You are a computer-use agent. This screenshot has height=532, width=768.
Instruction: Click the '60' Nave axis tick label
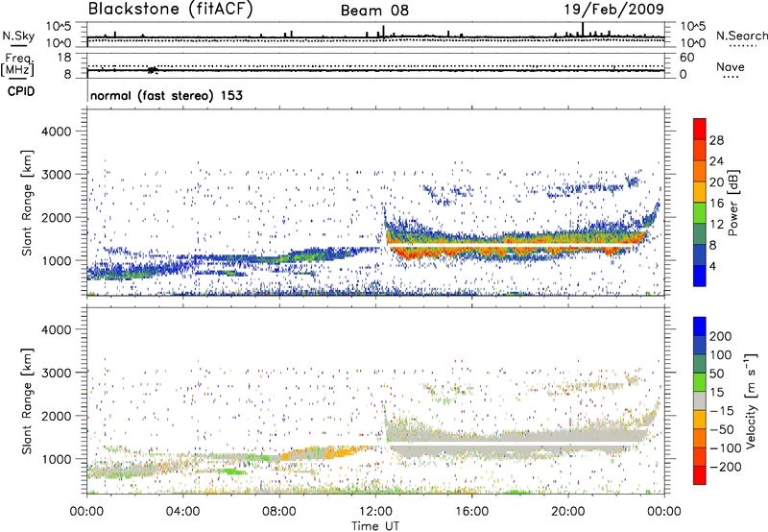click(686, 58)
